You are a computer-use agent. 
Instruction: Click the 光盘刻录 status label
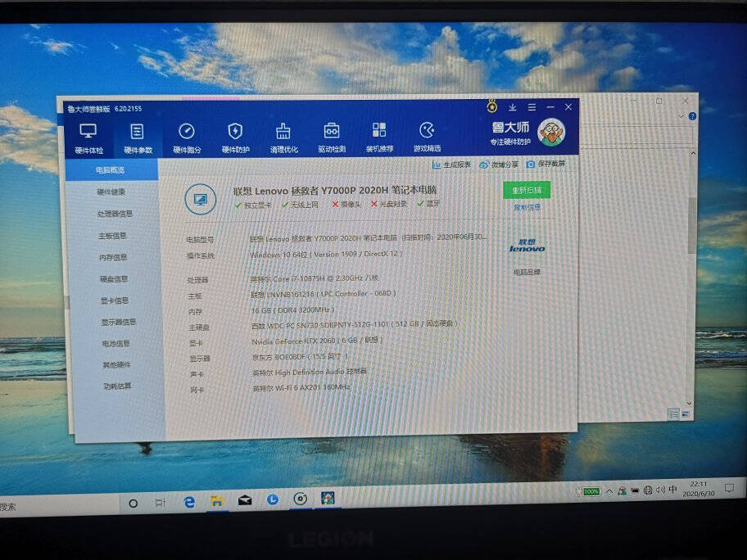pos(389,204)
